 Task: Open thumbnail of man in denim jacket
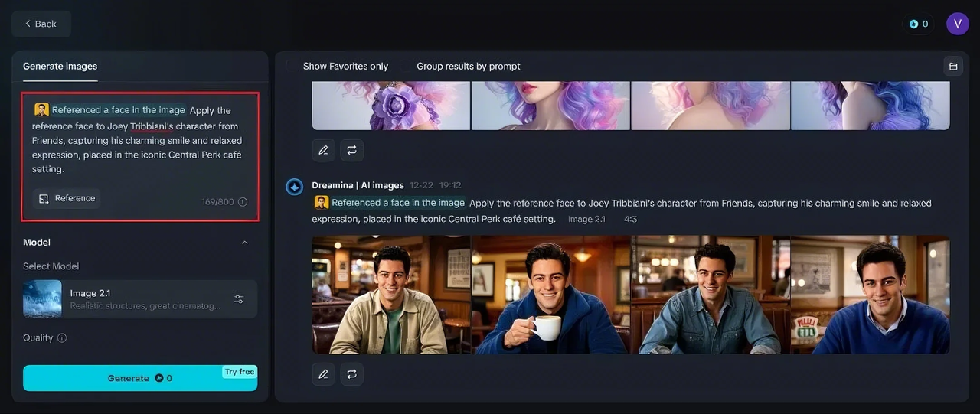tap(710, 295)
